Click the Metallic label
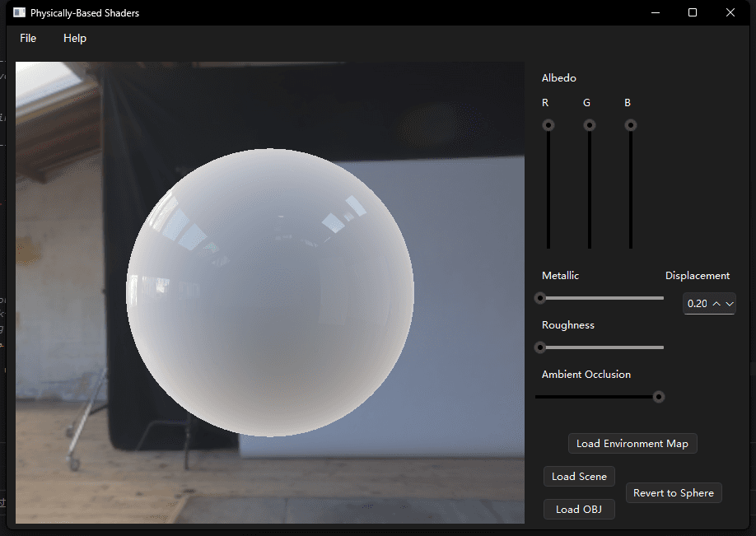Image resolution: width=756 pixels, height=536 pixels. point(560,276)
